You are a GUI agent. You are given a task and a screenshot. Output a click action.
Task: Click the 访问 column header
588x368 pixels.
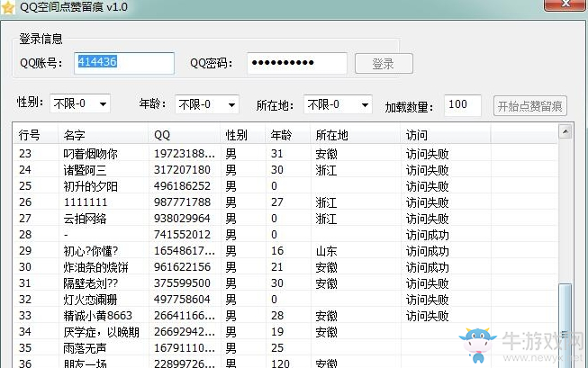[x=446, y=135]
